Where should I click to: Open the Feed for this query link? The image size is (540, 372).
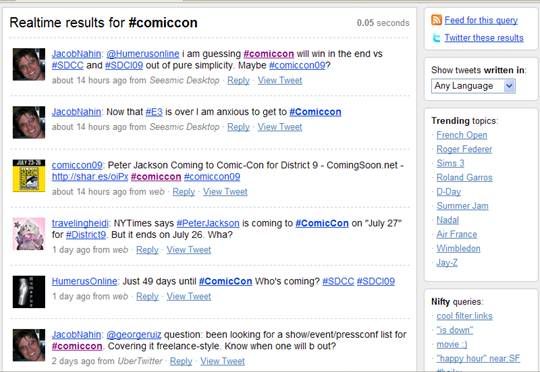(x=481, y=20)
